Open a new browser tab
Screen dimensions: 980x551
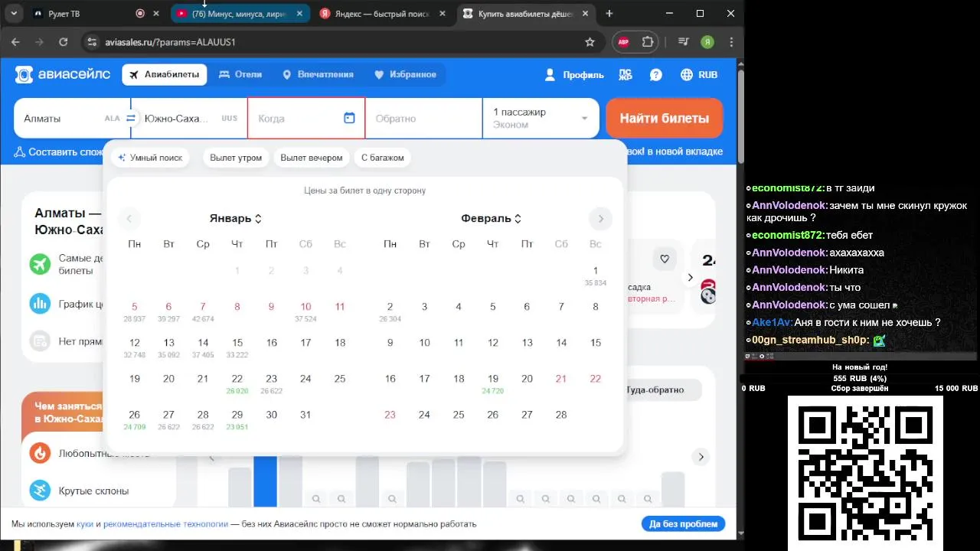pyautogui.click(x=609, y=13)
